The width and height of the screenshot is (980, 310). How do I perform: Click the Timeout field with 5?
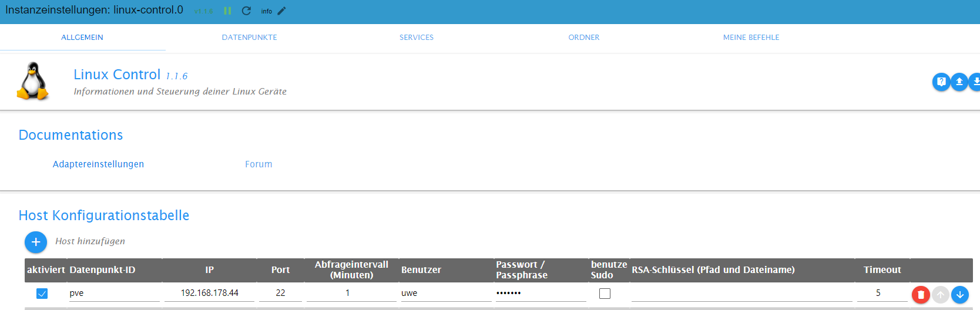882,293
